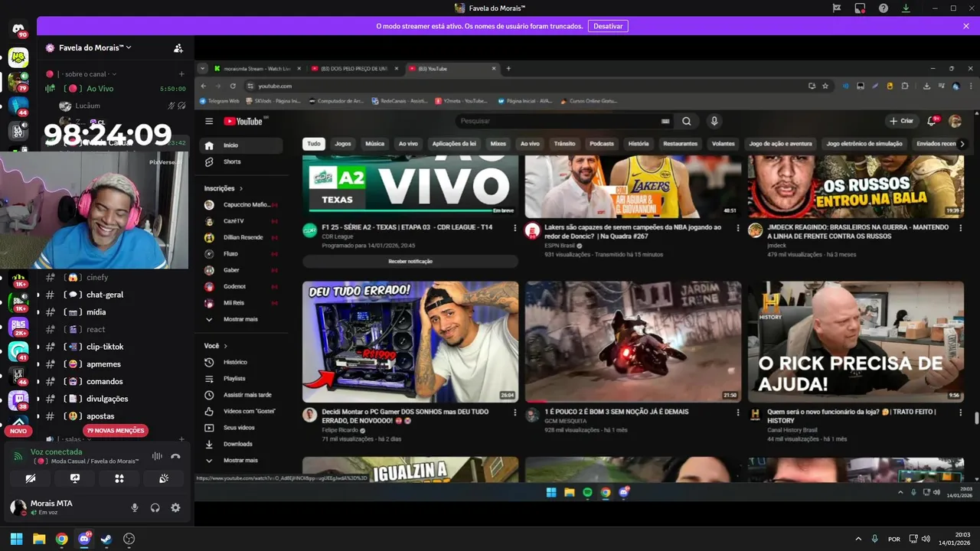
Task: Disconnect from voice with hang-up icon
Action: (x=175, y=456)
